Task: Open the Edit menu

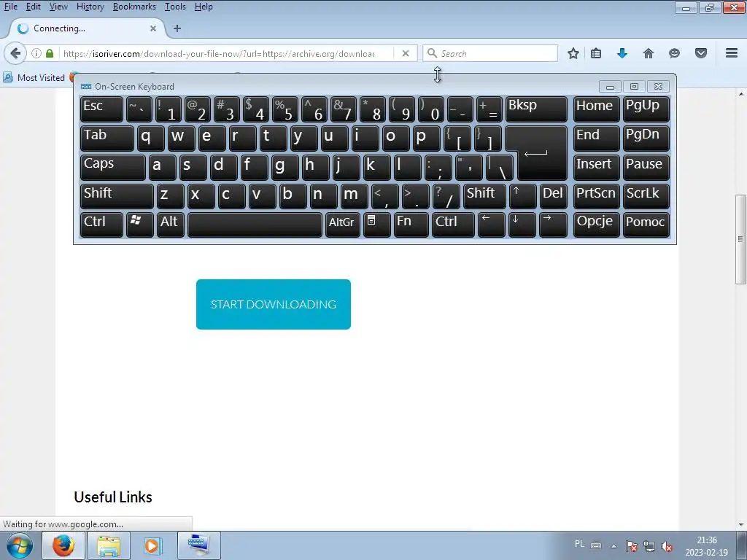Action: click(33, 7)
